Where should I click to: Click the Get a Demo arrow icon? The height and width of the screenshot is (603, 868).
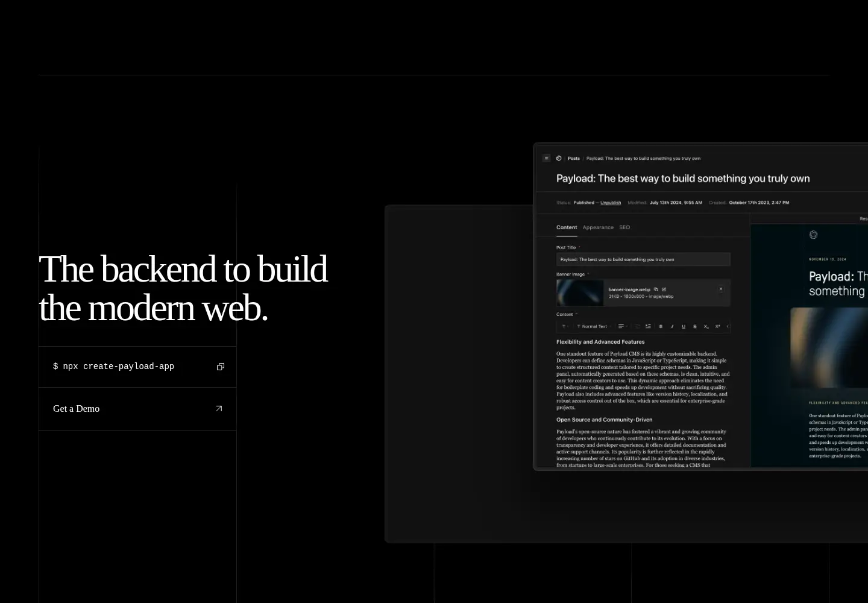coord(219,408)
